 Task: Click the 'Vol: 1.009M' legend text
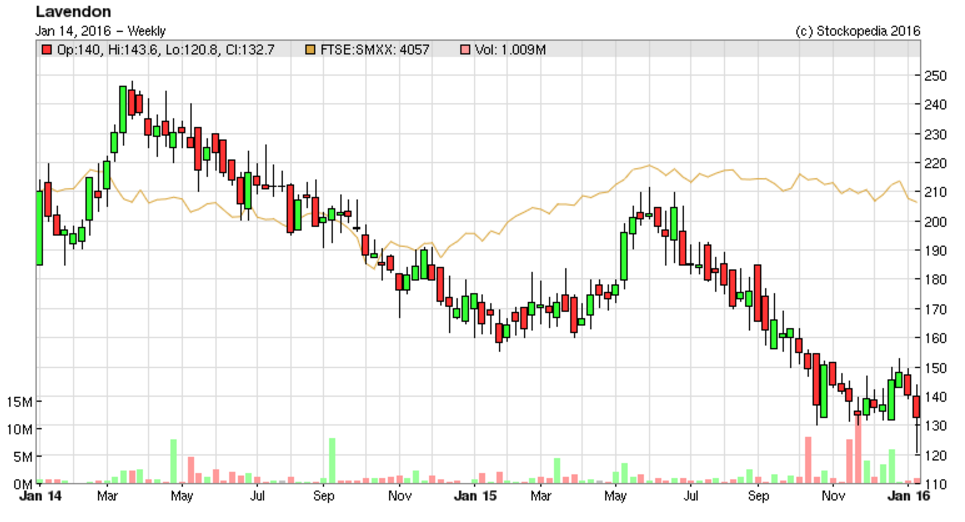click(x=510, y=50)
